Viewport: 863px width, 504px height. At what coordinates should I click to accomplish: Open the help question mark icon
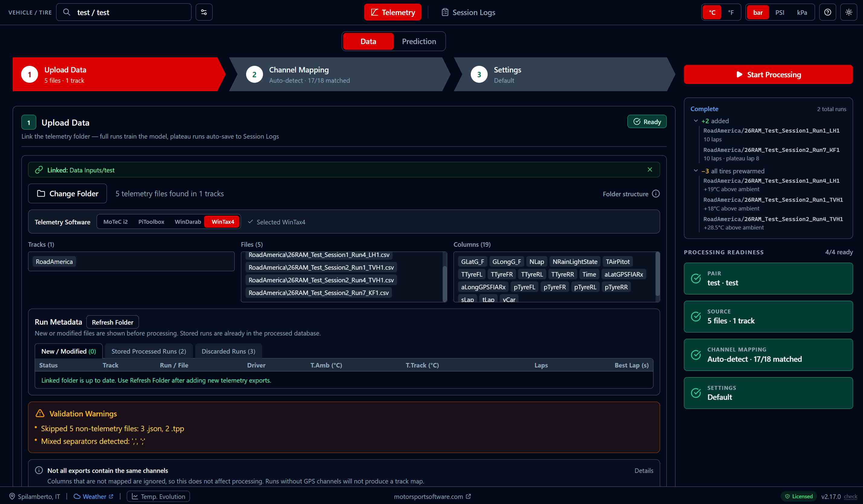(827, 12)
